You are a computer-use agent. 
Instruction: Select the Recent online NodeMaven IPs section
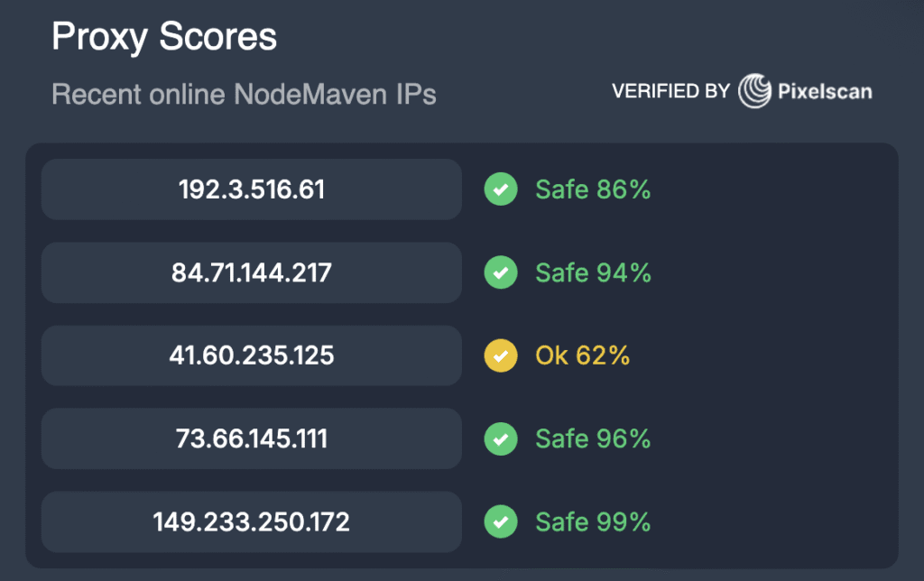tap(245, 94)
